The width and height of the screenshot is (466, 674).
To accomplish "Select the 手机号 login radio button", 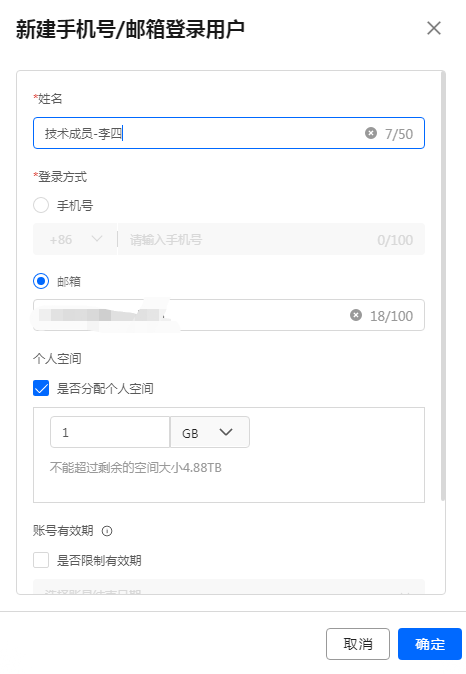I will (41, 205).
